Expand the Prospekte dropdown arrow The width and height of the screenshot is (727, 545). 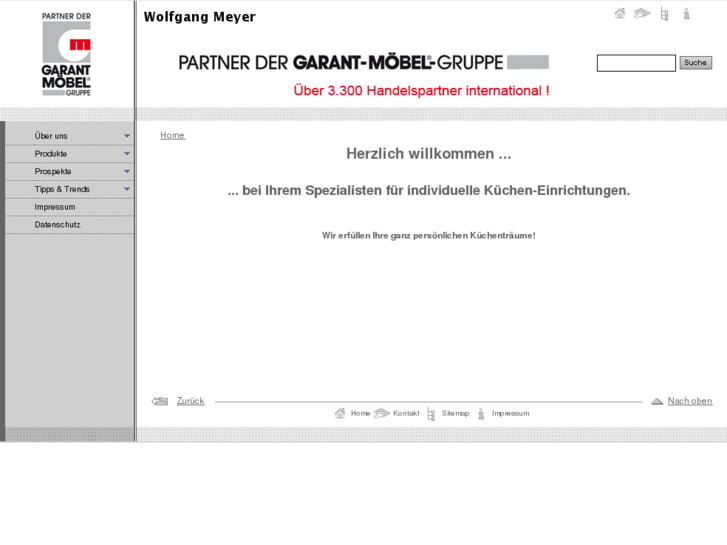click(127, 171)
